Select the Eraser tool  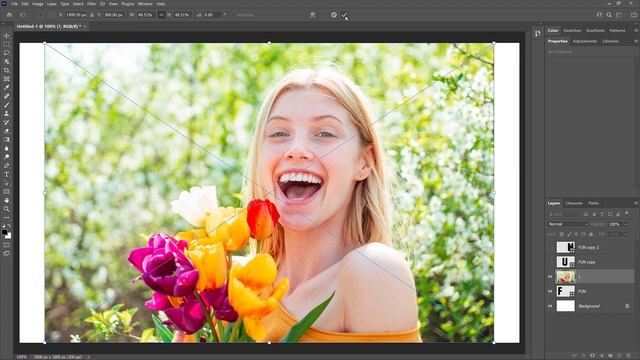pos(6,131)
